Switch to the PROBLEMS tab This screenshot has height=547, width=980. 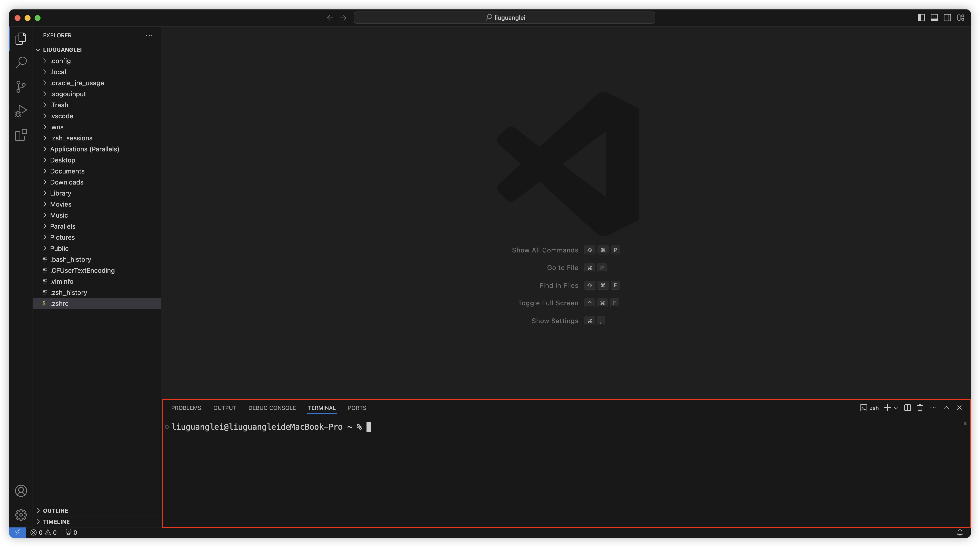pyautogui.click(x=186, y=408)
